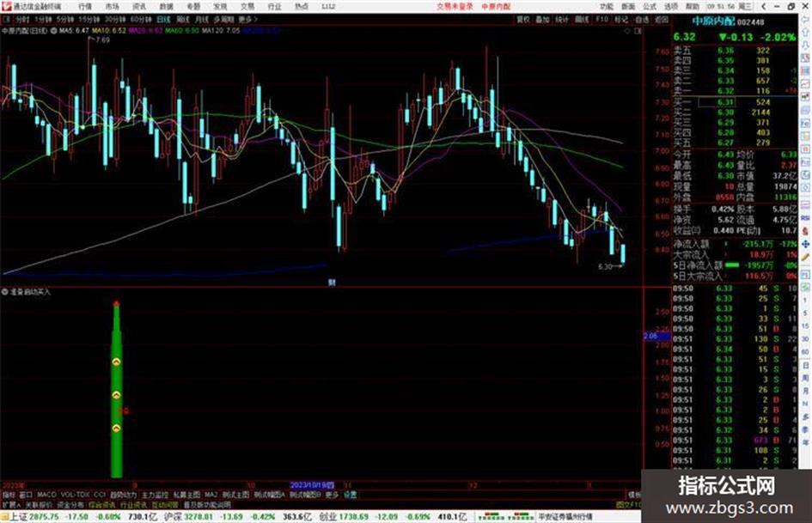Click the 通达信 application logo icon
This screenshot has height=523, width=812.
[6, 6]
